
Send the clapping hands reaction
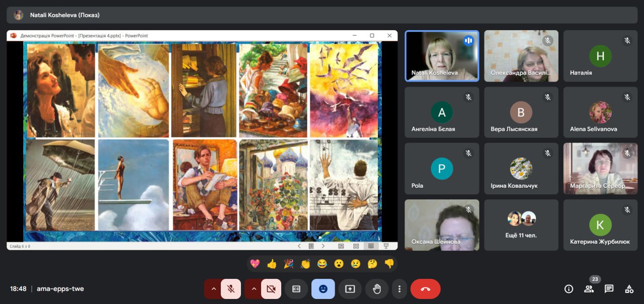click(305, 264)
